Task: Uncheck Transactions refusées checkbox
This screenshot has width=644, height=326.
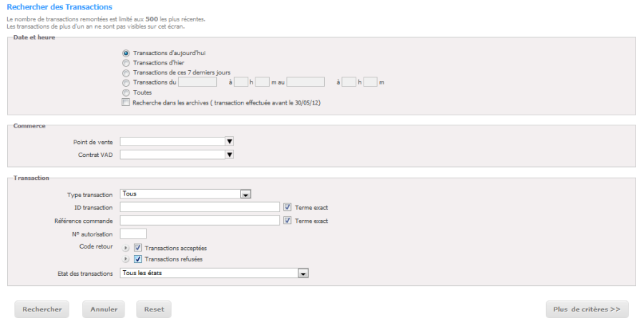Action: pyautogui.click(x=137, y=259)
